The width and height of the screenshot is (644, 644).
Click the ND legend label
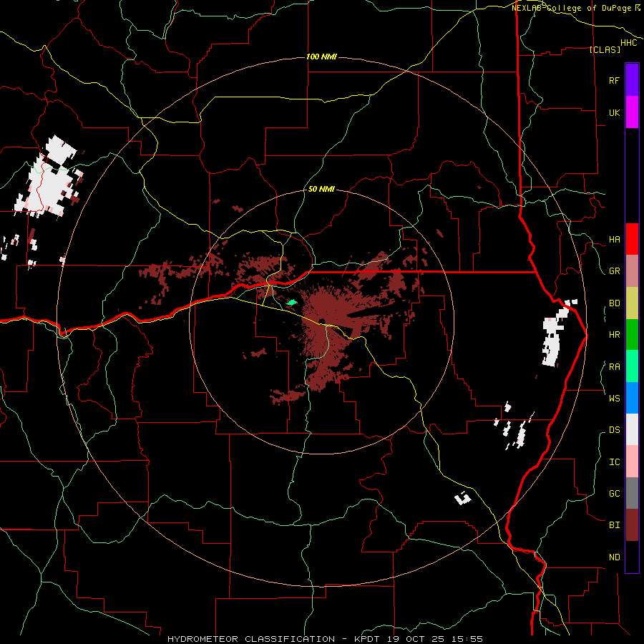coord(614,557)
